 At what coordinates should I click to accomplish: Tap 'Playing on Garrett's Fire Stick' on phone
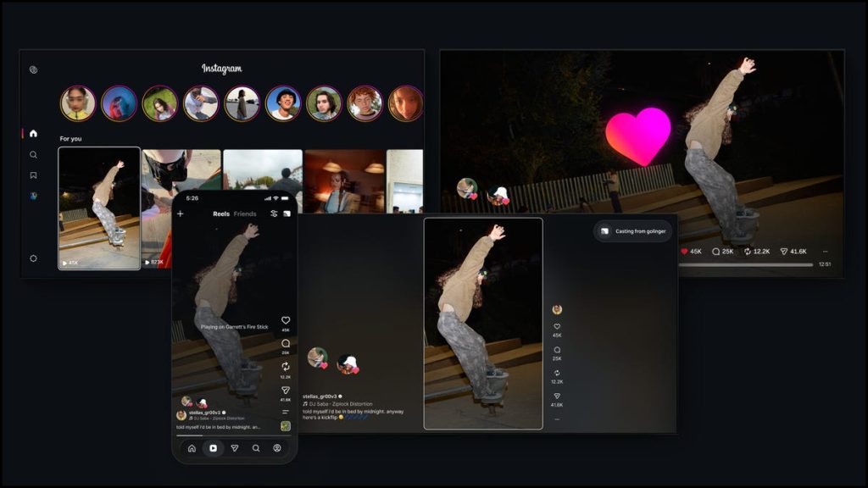[234, 327]
